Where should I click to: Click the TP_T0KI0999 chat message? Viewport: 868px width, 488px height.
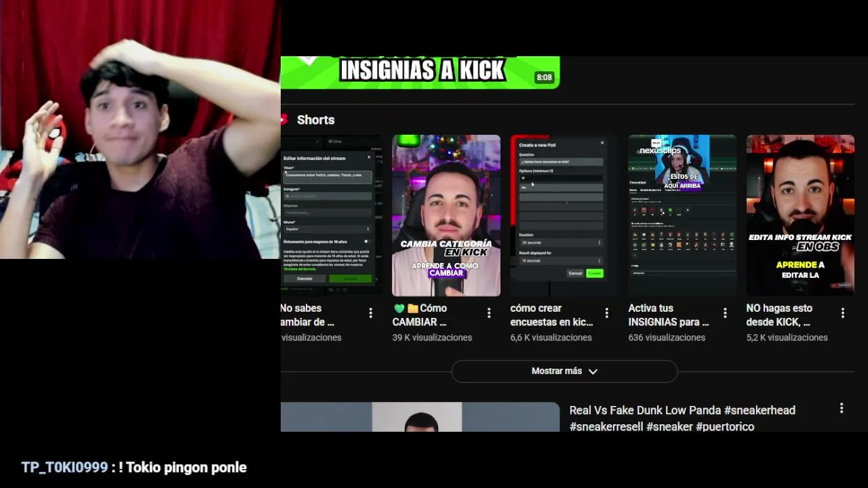(134, 468)
